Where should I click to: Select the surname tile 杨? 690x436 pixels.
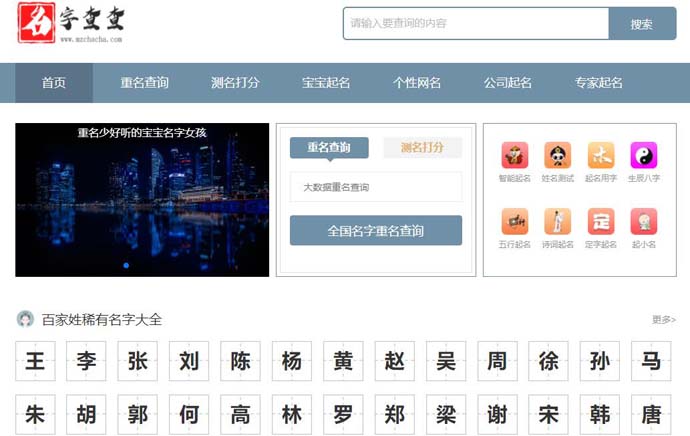[x=292, y=361]
